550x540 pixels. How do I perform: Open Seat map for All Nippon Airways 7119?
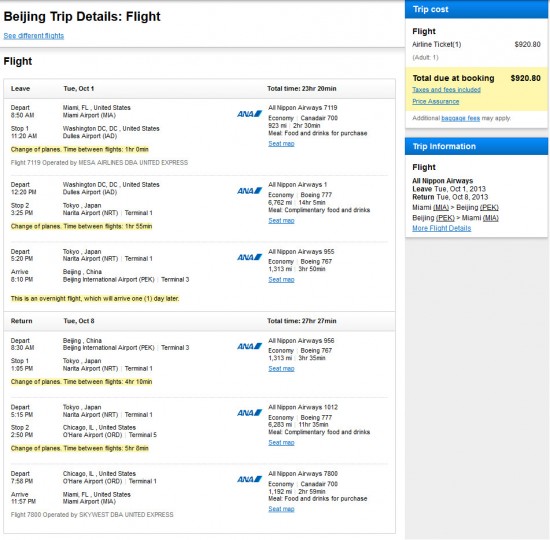281,144
